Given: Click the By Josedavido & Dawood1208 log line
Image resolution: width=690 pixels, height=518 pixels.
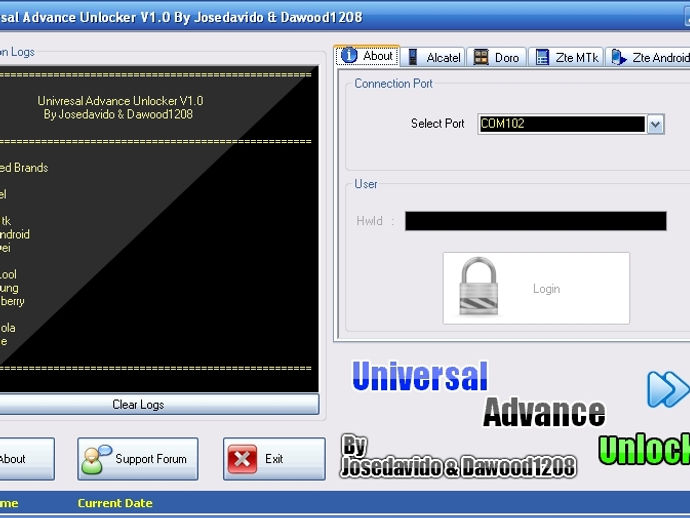Looking at the screenshot, I should 118,114.
